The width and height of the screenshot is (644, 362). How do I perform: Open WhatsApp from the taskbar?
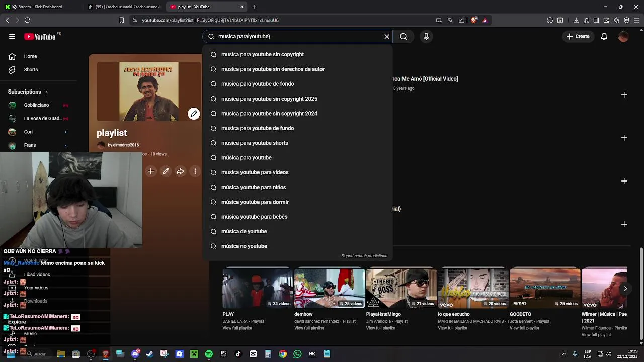[297, 354]
